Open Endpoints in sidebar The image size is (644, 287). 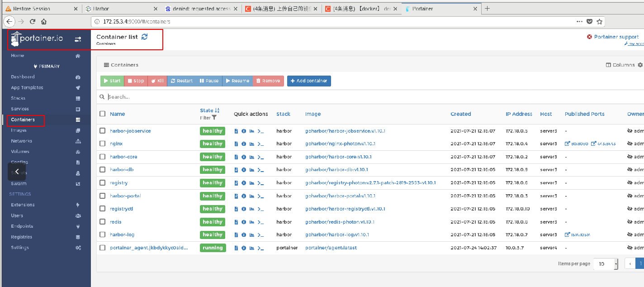pos(22,226)
